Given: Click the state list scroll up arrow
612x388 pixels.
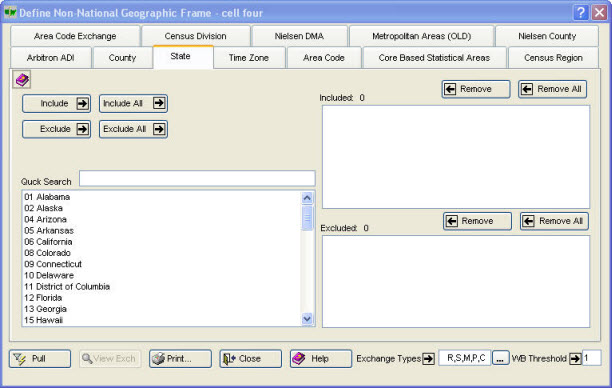Looking at the screenshot, I should 307,198.
